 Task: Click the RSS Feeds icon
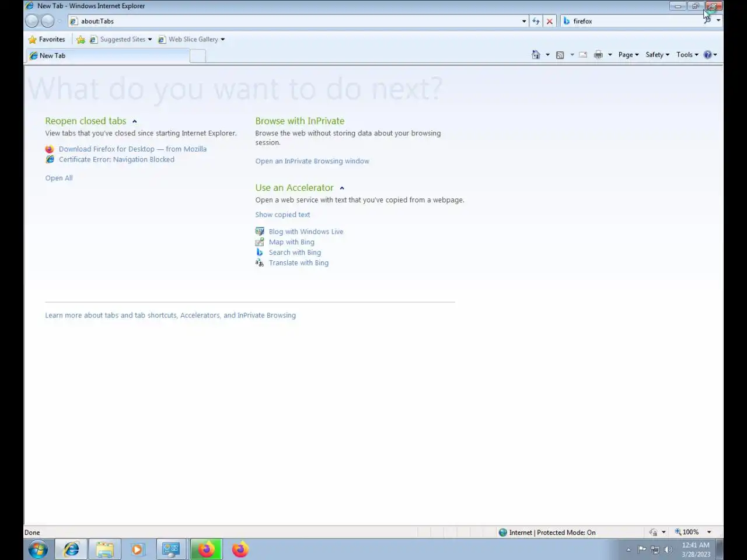point(560,55)
